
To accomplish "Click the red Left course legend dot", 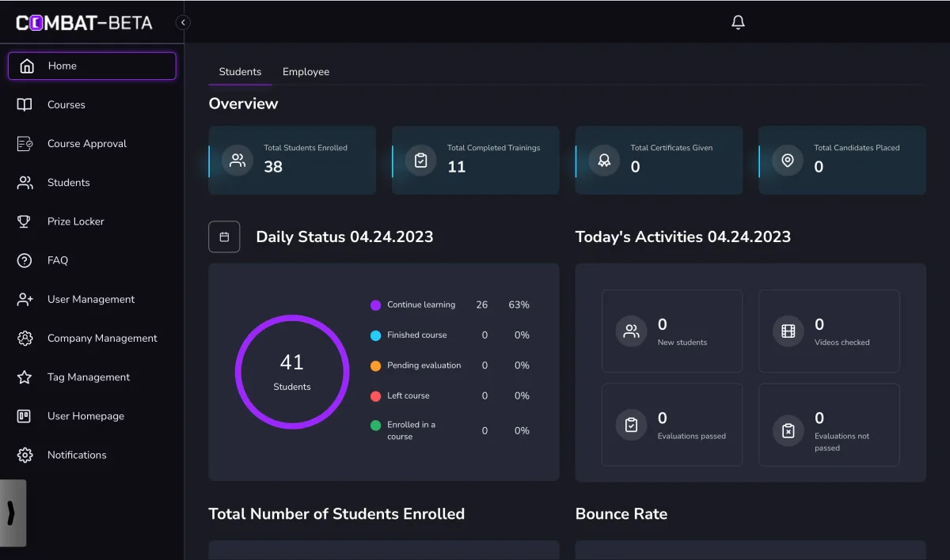I will 375,395.
